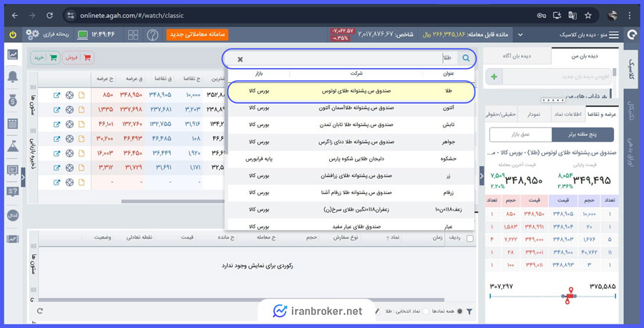Select the همه نمادها radio button
Screen dimensions: 644x328
click(x=459, y=312)
